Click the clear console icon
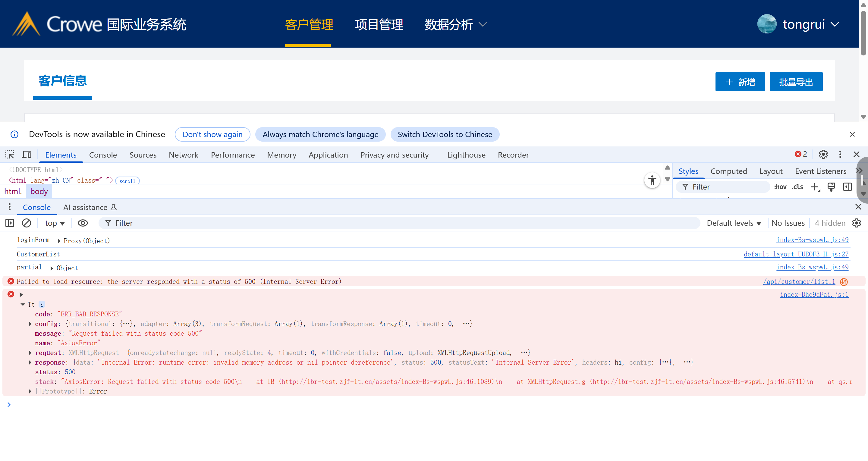 (26, 223)
